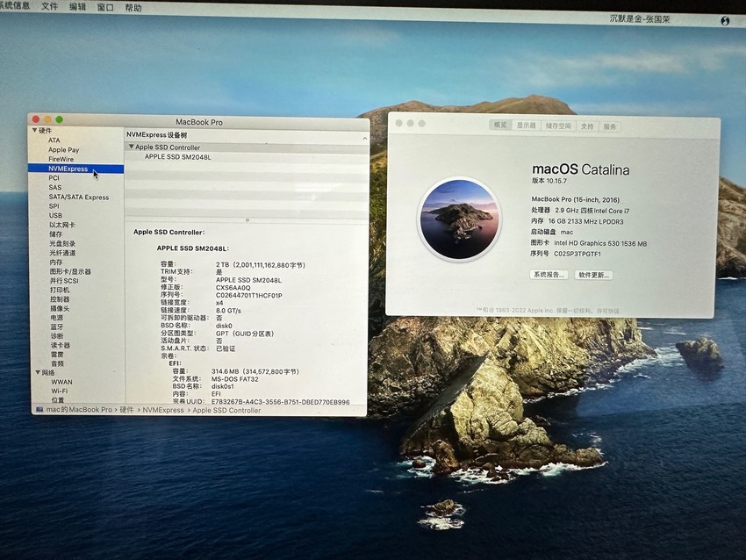746x560 pixels.
Task: Select USB in hardware sidebar
Action: 55,215
